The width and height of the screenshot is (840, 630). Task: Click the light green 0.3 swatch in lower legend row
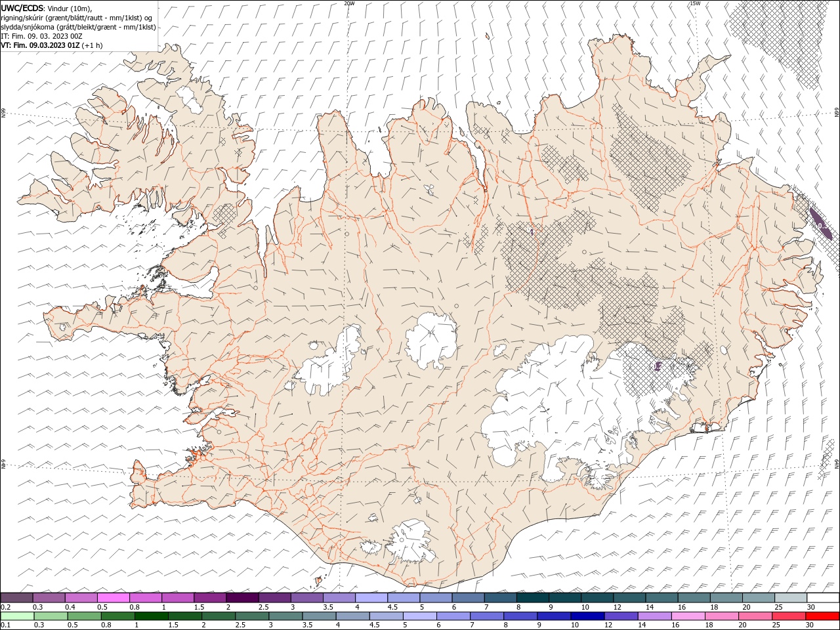coord(51,616)
